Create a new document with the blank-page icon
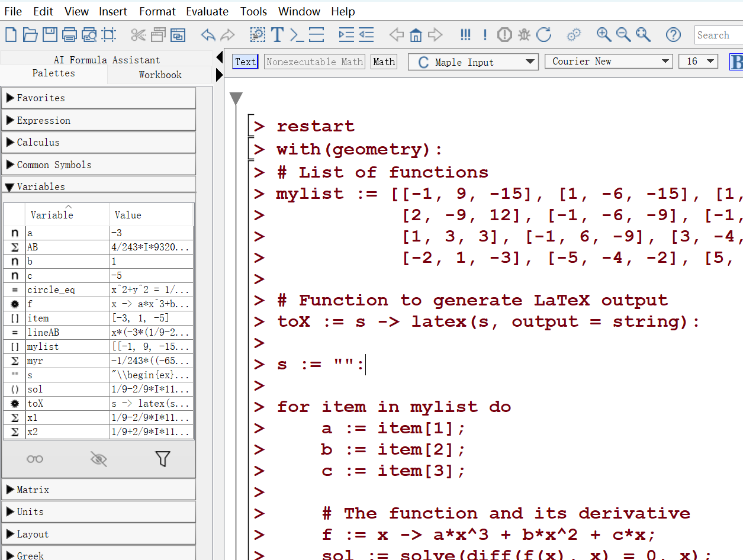 [11, 35]
